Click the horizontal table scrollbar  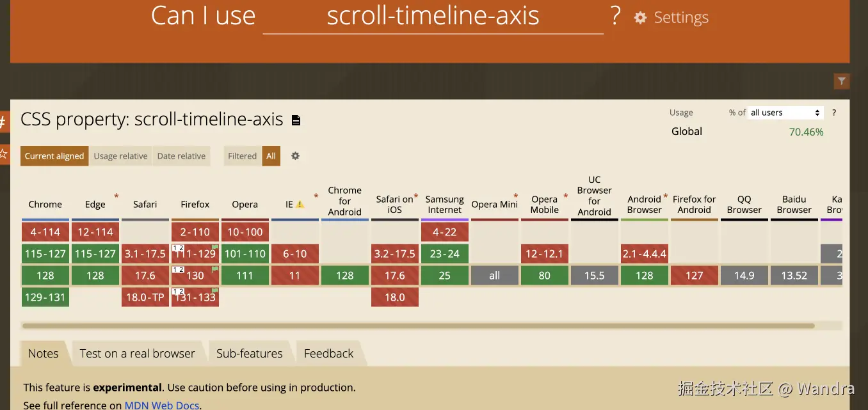[418, 326]
